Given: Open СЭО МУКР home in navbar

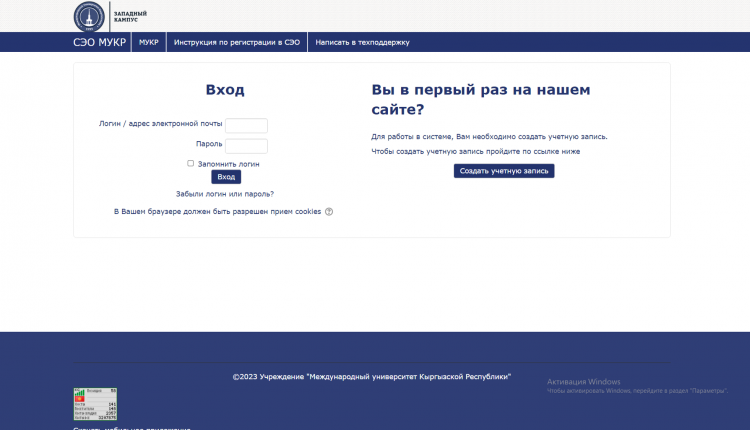Looking at the screenshot, I should (x=99, y=42).
